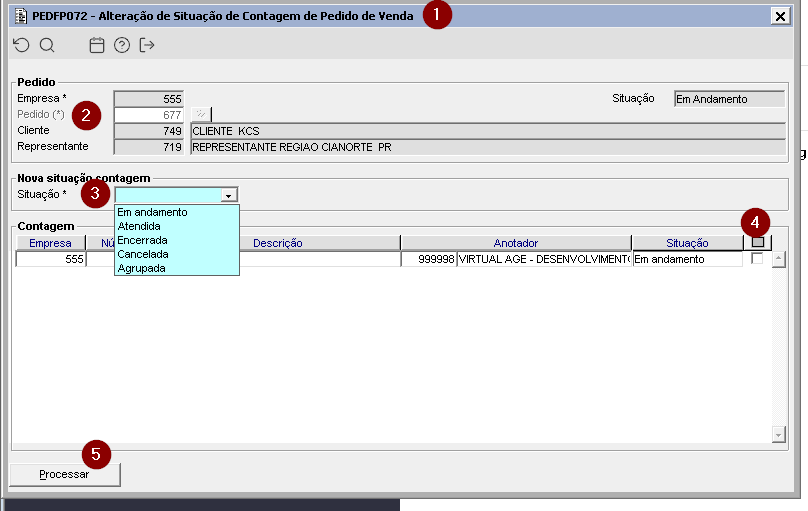This screenshot has width=808, height=511.
Task: Click the lookup button beside Pedido field
Action: coord(201,114)
